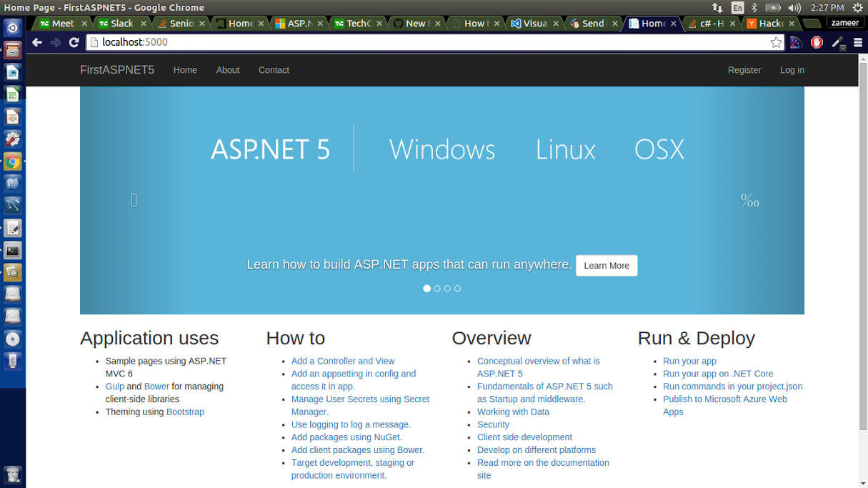The height and width of the screenshot is (488, 868).
Task: Open the volume indicator menu
Action: pos(794,8)
